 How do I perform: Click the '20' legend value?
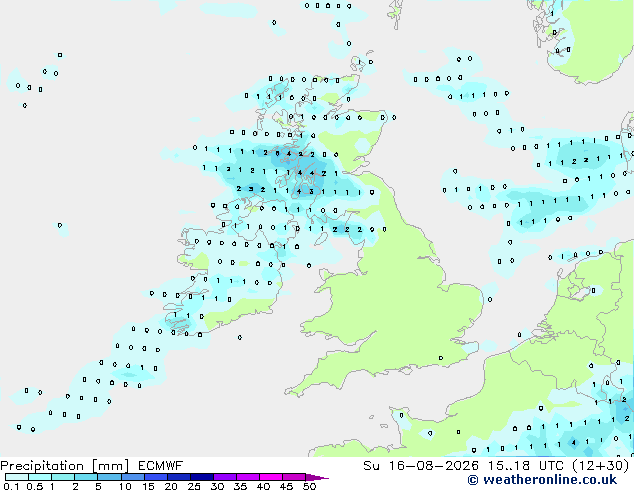coord(171,486)
